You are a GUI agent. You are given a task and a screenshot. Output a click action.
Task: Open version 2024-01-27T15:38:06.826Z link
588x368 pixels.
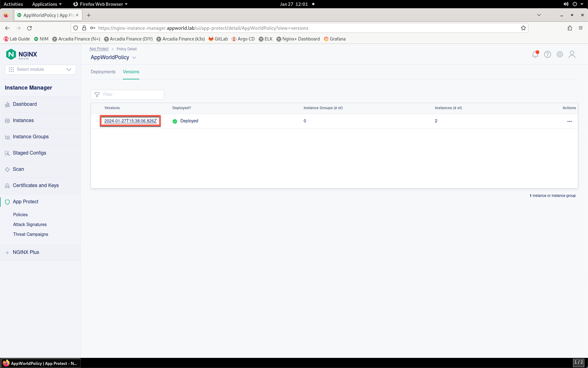[130, 121]
